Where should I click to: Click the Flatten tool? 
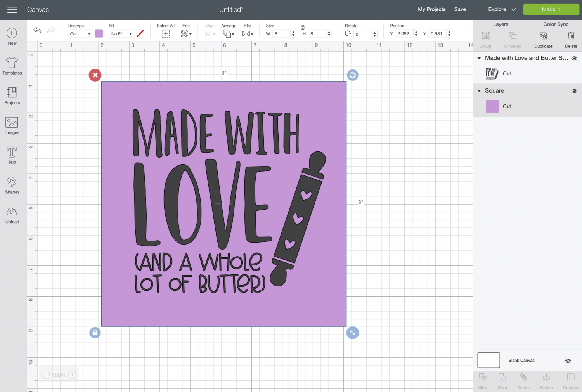(546, 377)
